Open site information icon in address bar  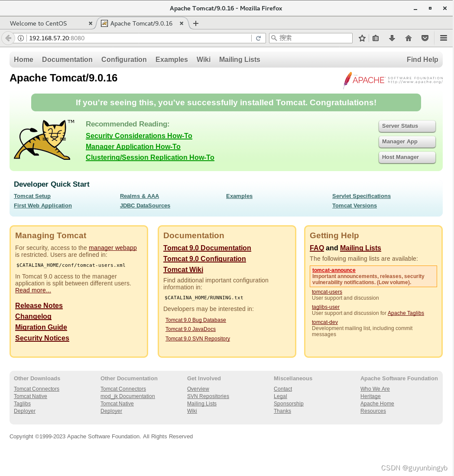click(21, 38)
